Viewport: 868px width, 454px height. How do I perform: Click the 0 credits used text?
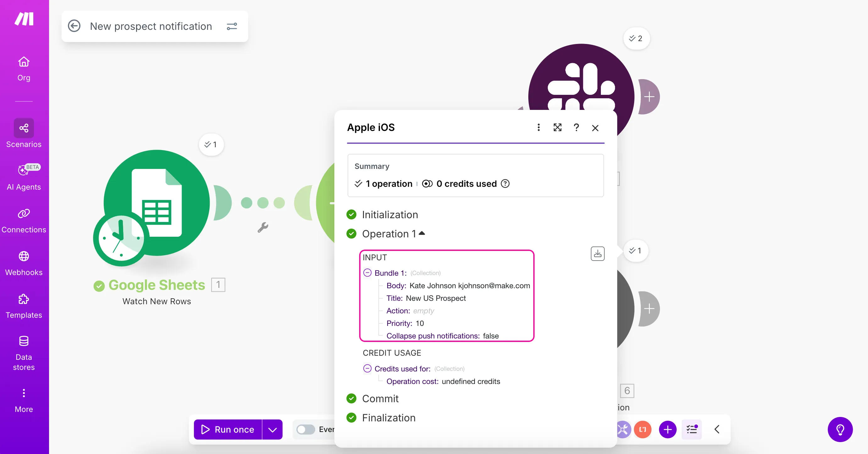(x=466, y=184)
